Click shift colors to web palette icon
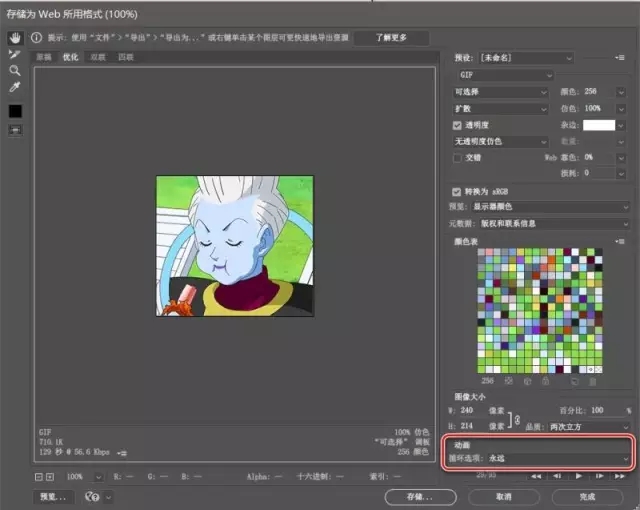Viewport: 640px width, 510px height. (527, 381)
